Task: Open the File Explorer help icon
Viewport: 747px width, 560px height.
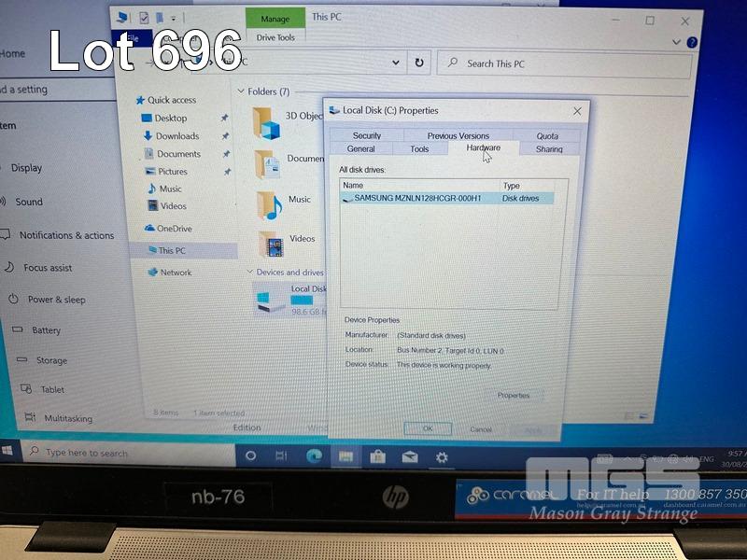Action: click(692, 43)
